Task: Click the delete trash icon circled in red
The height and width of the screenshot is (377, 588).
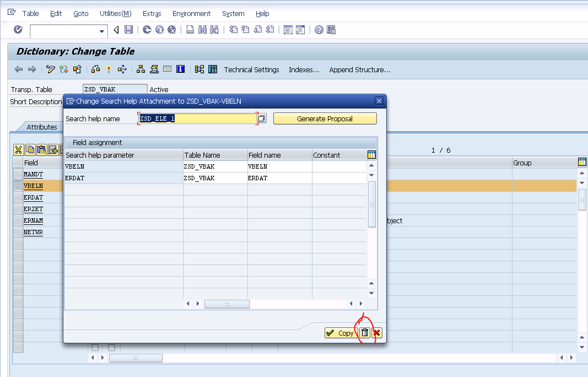Action: pos(365,332)
